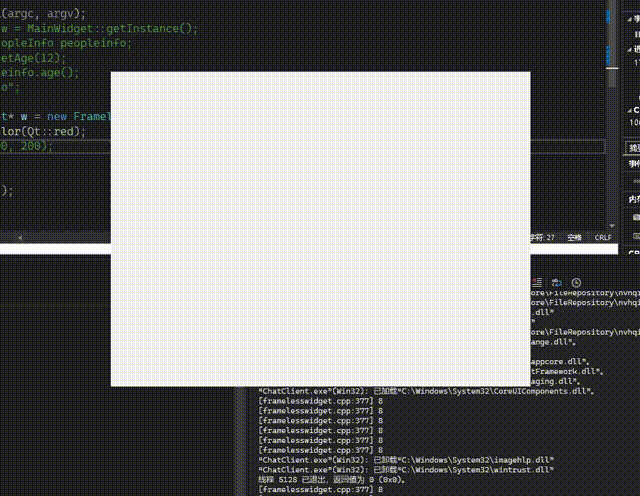Click the 'opleInfo peopleinfo;' code line
The height and width of the screenshot is (496, 640).
coord(66,43)
